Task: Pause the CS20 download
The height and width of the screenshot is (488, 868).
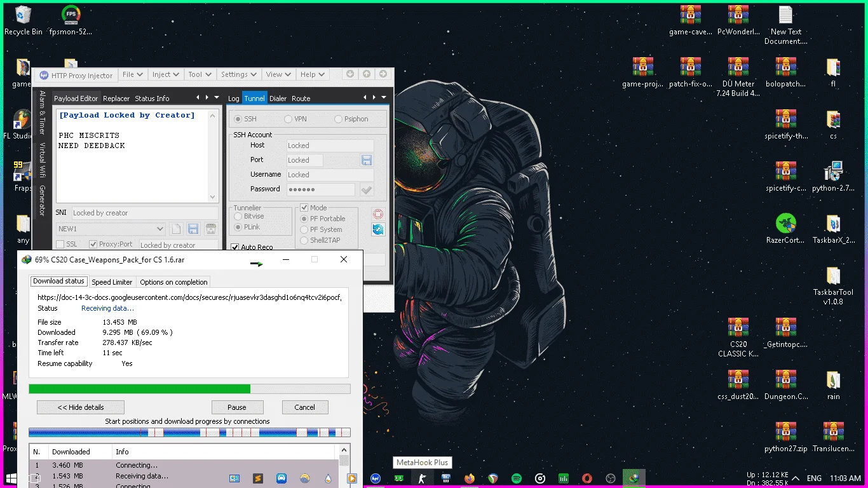Action: 237,407
